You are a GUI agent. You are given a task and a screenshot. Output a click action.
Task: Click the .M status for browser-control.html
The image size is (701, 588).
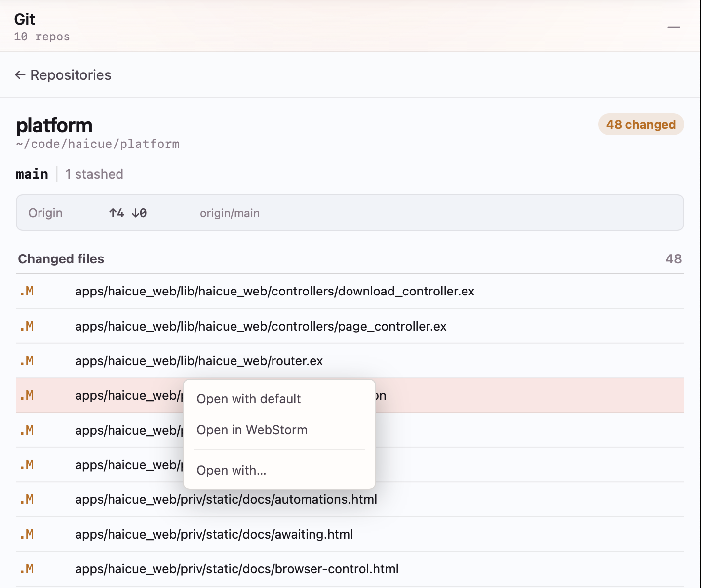click(x=27, y=569)
